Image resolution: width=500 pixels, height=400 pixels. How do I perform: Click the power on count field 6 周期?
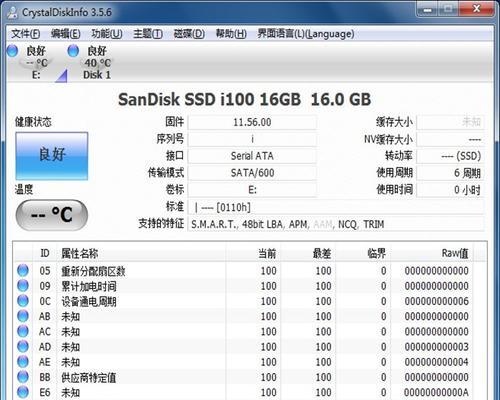[x=450, y=173]
